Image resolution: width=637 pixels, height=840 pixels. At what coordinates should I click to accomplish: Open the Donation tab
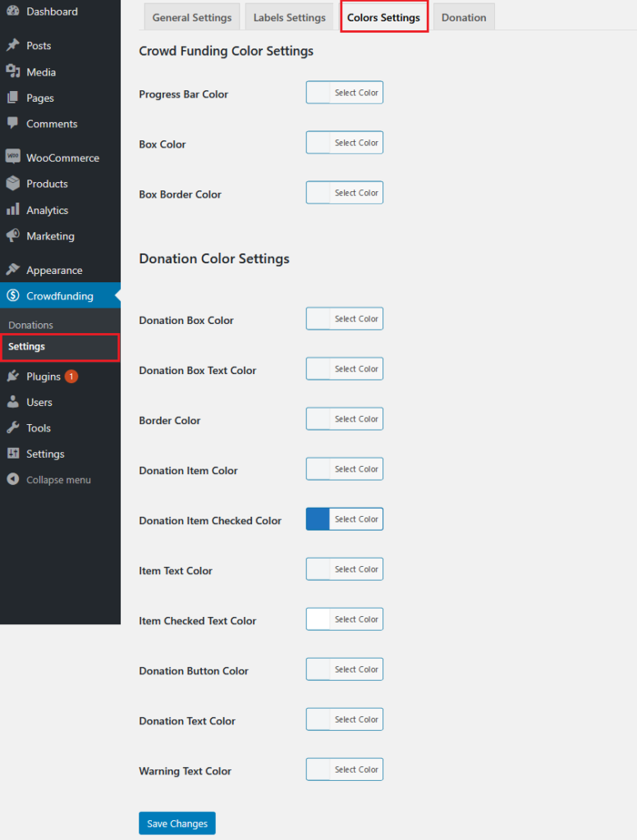point(464,17)
